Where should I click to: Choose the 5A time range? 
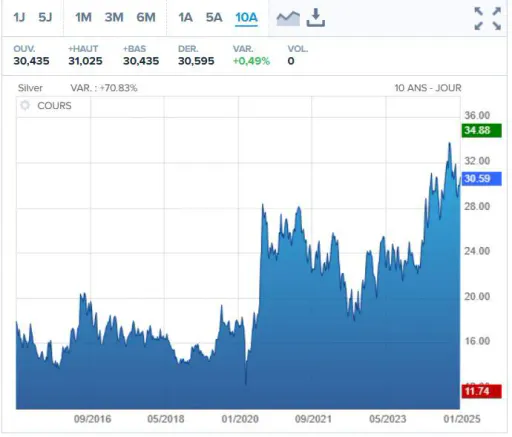[214, 17]
